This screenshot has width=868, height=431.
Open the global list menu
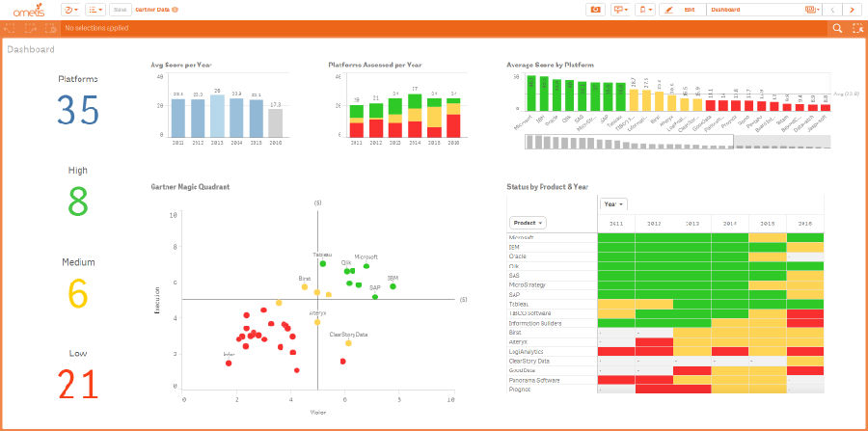click(95, 10)
